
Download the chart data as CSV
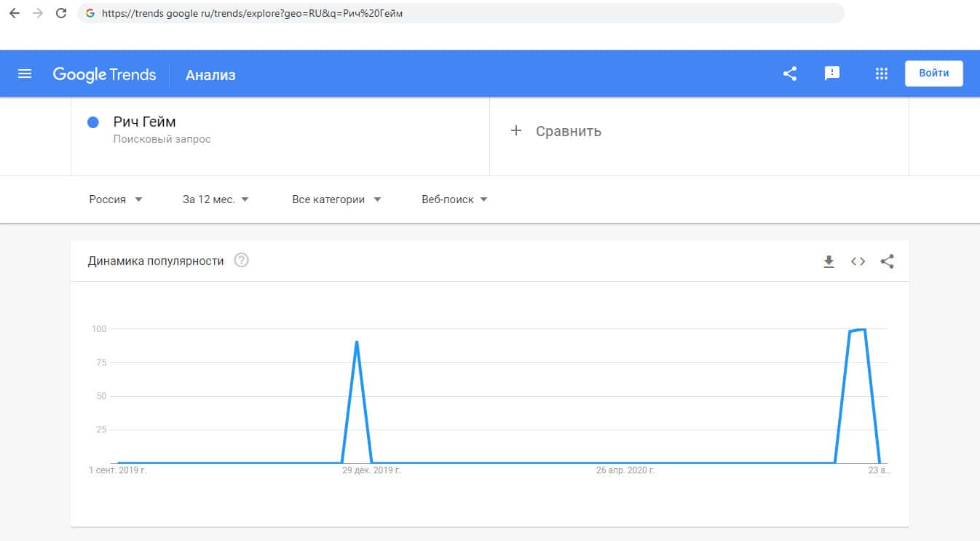[829, 262]
